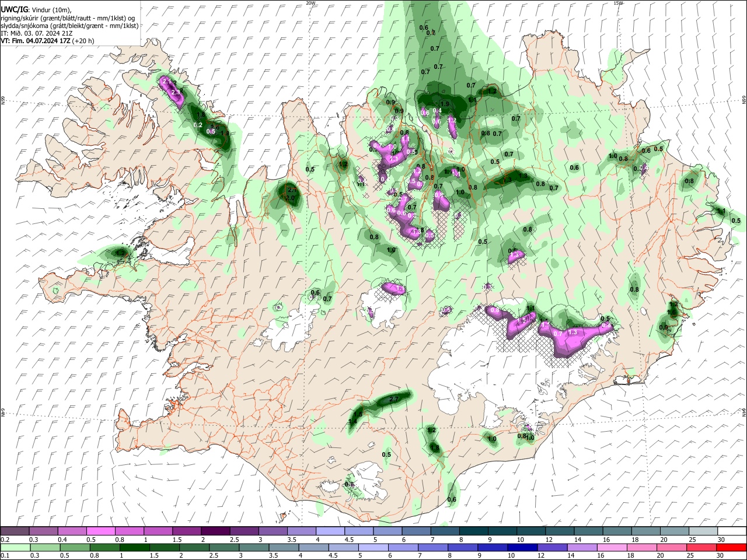Select snow scale swatch between 0.2 and 0.3
The height and width of the screenshot is (560, 747).
point(15,531)
